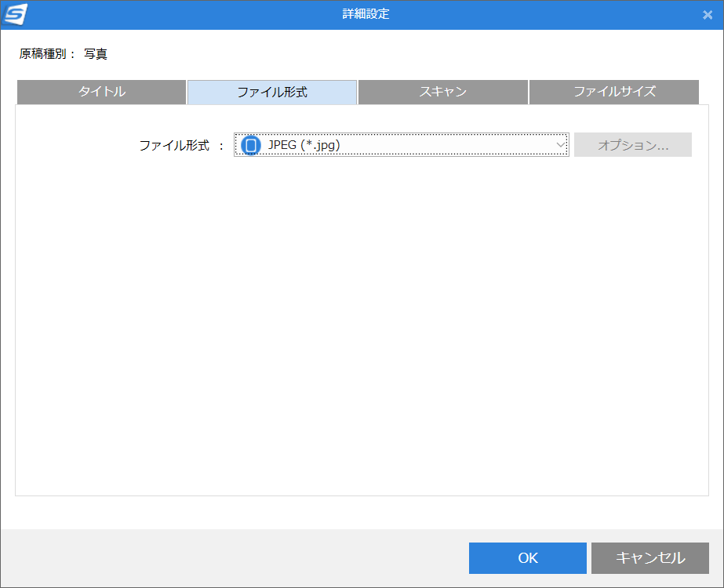Switch to the タイトル tab
The image size is (724, 588).
click(102, 92)
